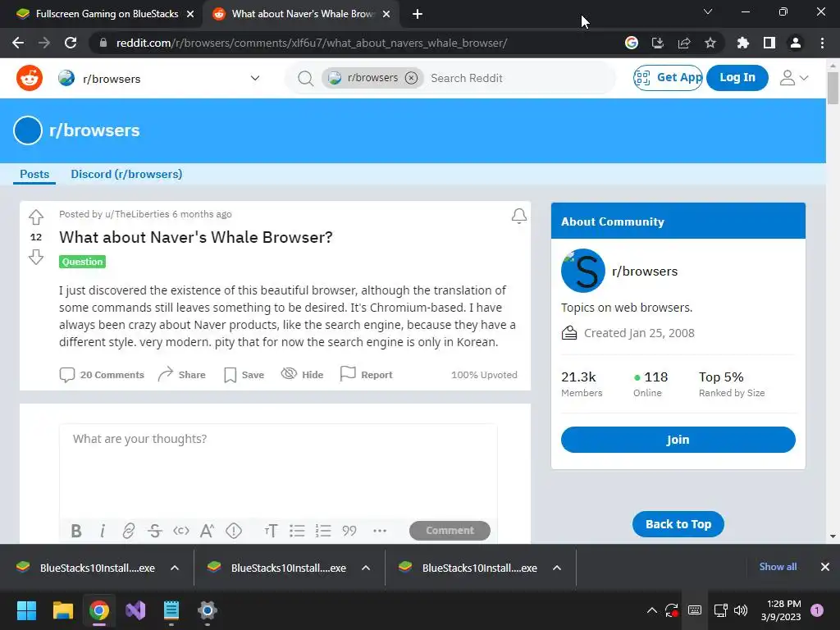Insert a bulleted list in comment
The width and height of the screenshot is (840, 630).
click(x=297, y=531)
